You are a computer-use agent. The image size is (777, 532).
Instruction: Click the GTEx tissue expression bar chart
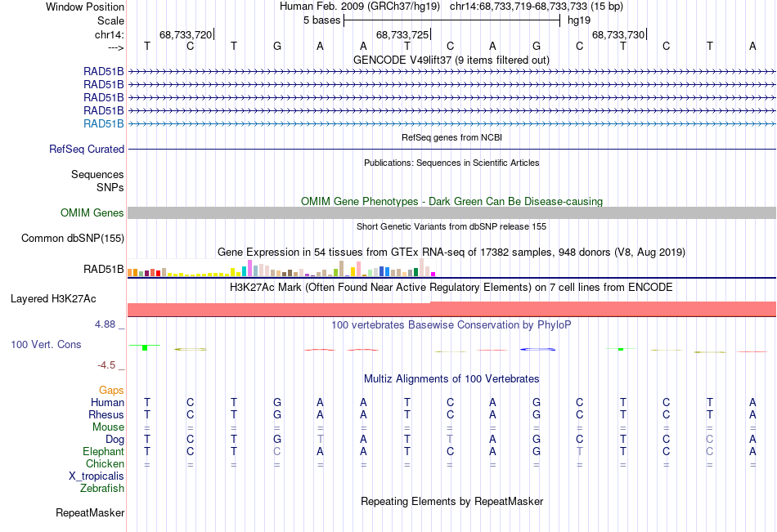coord(281,268)
